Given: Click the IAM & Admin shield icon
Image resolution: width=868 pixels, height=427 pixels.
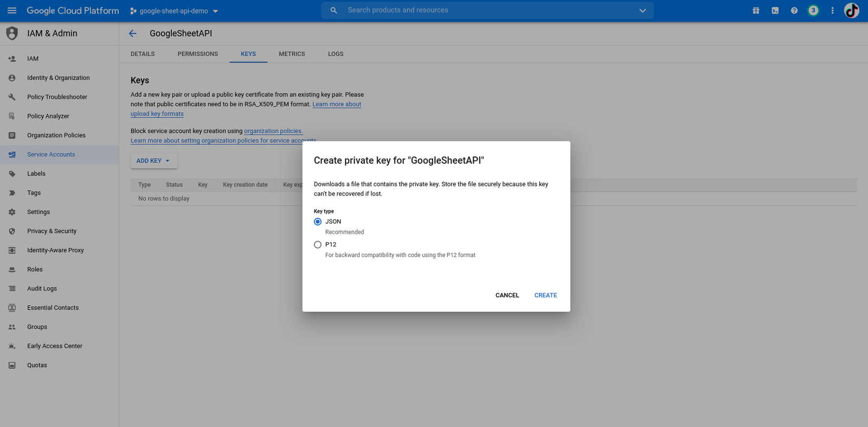Looking at the screenshot, I should (12, 33).
